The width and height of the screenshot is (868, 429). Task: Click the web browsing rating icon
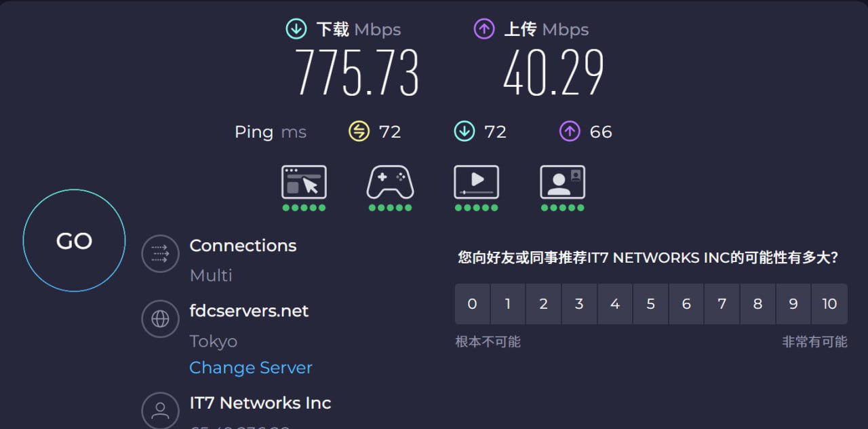coord(304,183)
